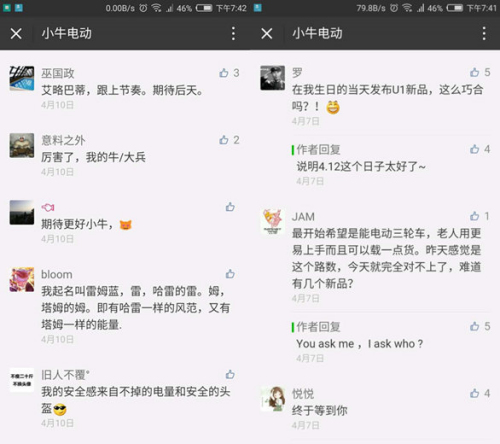The width and height of the screenshot is (500, 444).
Task: Close the left 小牛电动 page
Action: (x=16, y=33)
